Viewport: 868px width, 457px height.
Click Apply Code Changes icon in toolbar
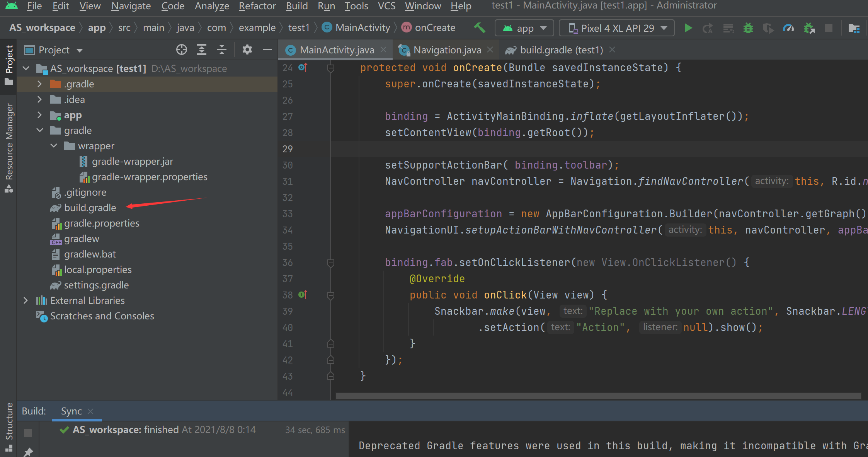point(728,28)
